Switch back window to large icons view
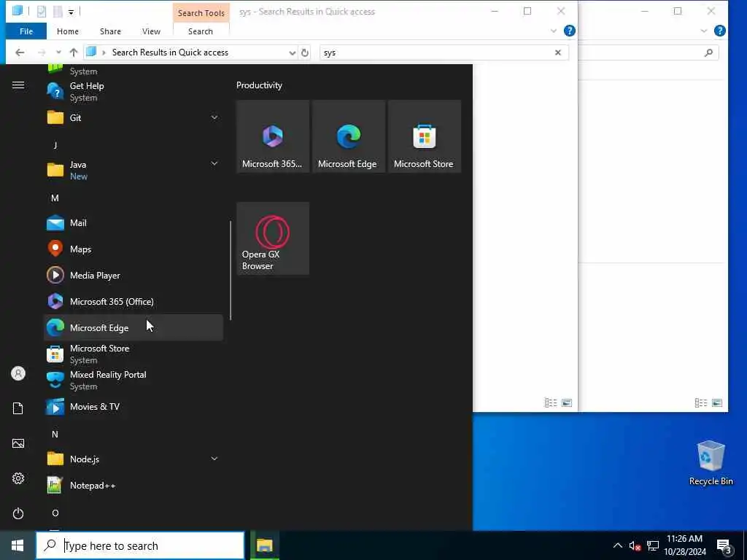This screenshot has height=560, width=747. point(717,402)
